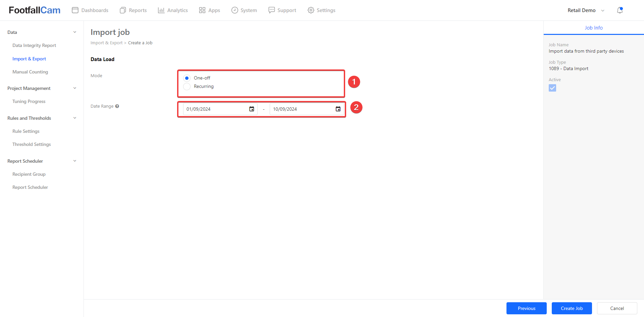This screenshot has height=317, width=644.
Task: Collapse the Report Scheduler section chevron
Action: (x=75, y=161)
